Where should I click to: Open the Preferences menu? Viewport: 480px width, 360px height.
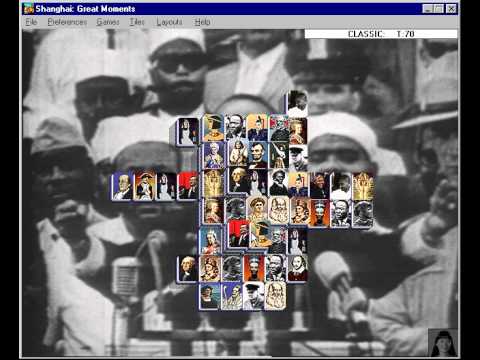click(x=67, y=22)
